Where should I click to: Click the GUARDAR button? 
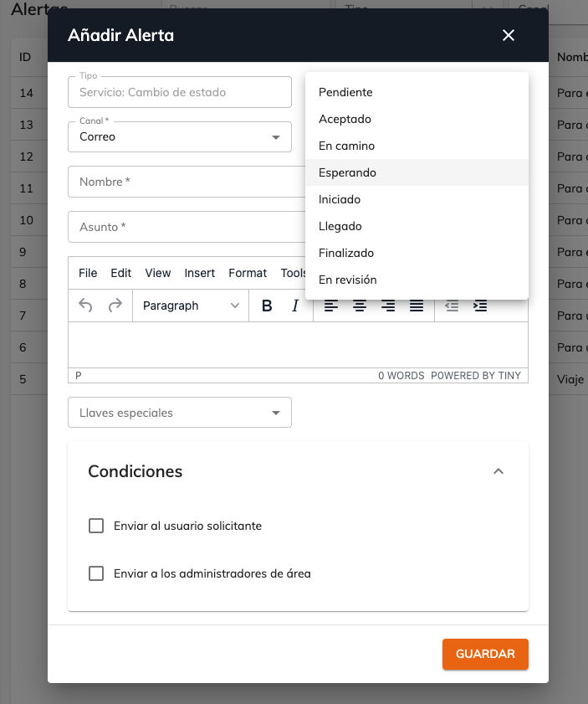click(485, 654)
